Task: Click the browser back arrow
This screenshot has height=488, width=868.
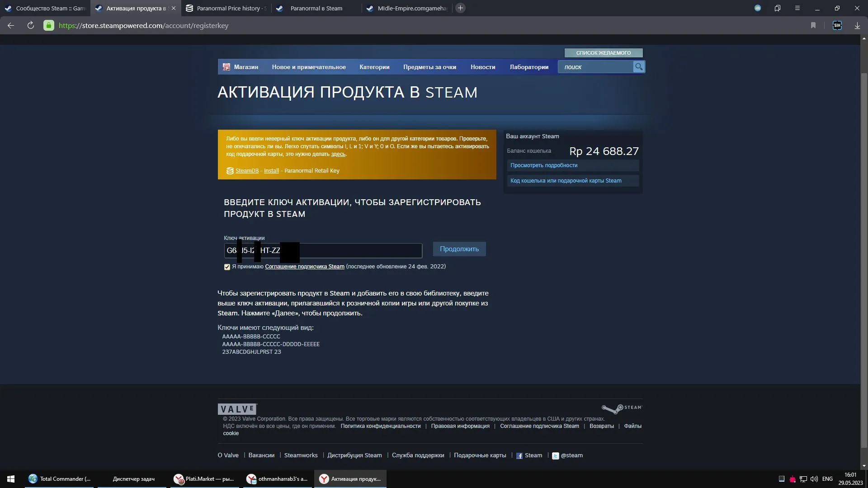Action: pyautogui.click(x=11, y=26)
